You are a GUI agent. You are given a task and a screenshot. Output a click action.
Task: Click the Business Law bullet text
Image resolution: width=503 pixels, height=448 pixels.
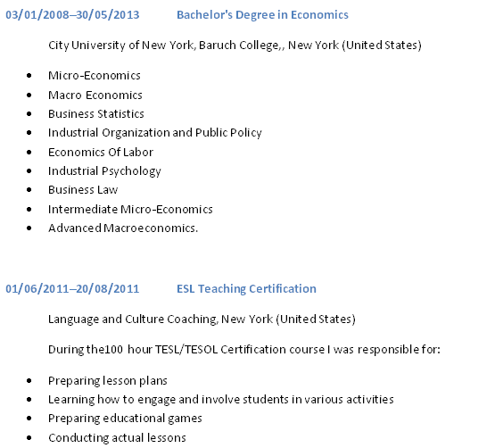tap(83, 190)
